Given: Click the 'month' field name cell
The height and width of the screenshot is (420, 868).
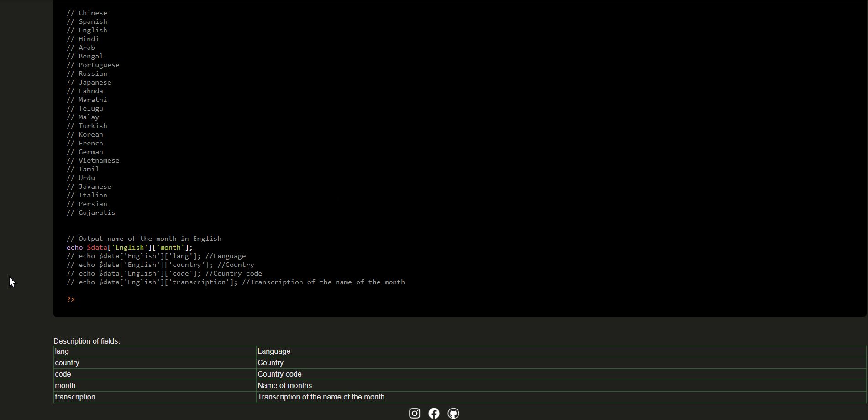Looking at the screenshot, I should [155, 386].
